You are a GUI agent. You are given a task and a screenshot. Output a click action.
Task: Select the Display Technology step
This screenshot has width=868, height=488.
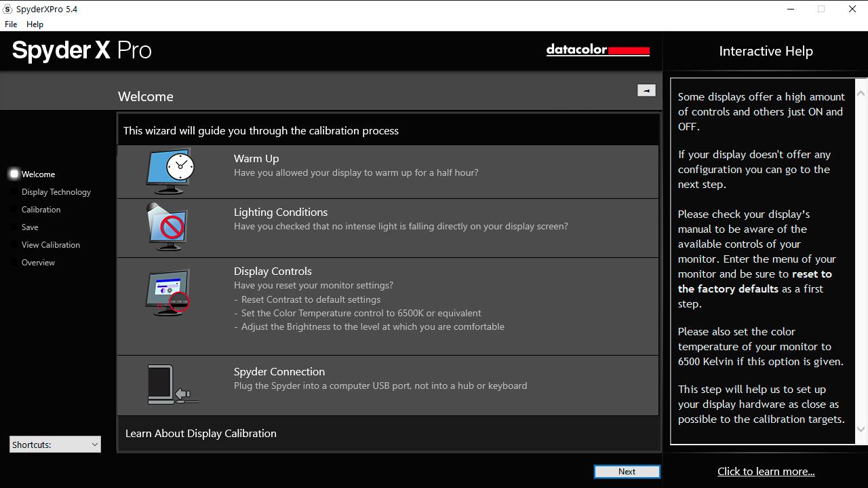coord(56,192)
